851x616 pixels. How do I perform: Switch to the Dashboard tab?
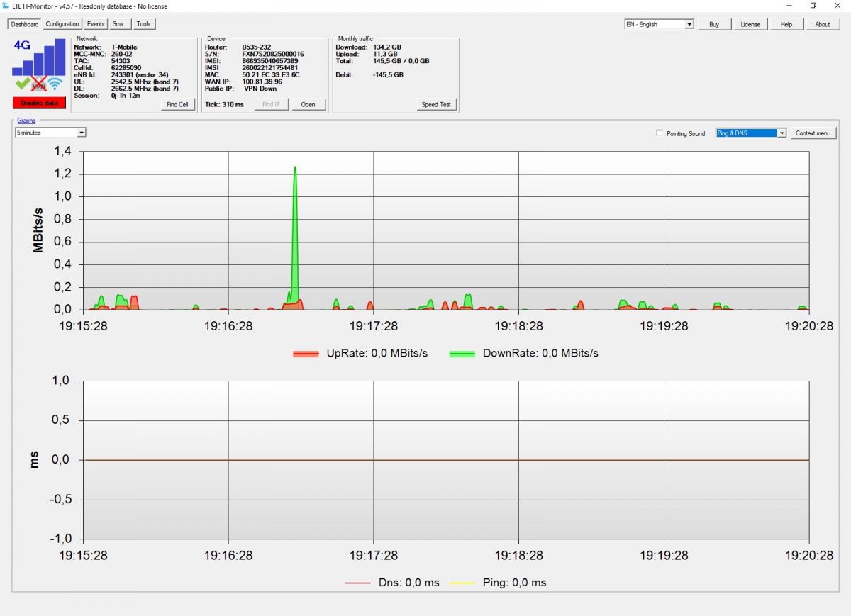click(25, 24)
